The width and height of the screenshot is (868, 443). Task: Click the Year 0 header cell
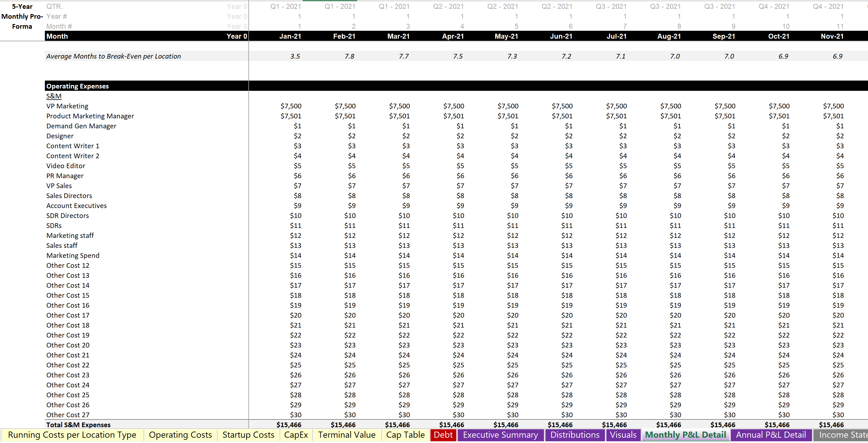[x=237, y=36]
